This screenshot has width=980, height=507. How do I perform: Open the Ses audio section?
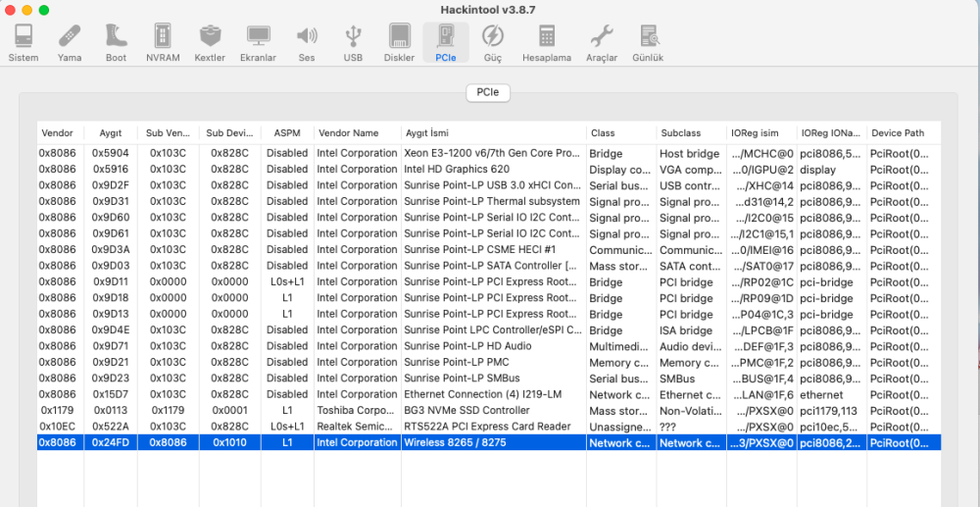pyautogui.click(x=306, y=42)
